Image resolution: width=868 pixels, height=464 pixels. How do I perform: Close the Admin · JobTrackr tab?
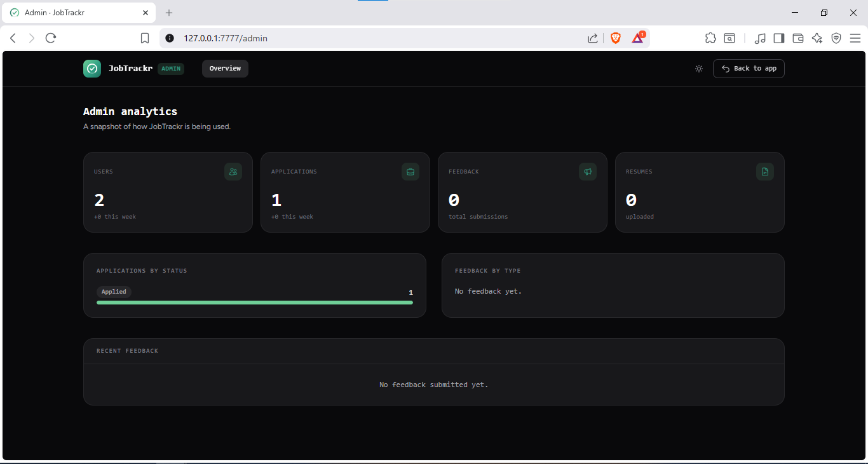point(146,13)
